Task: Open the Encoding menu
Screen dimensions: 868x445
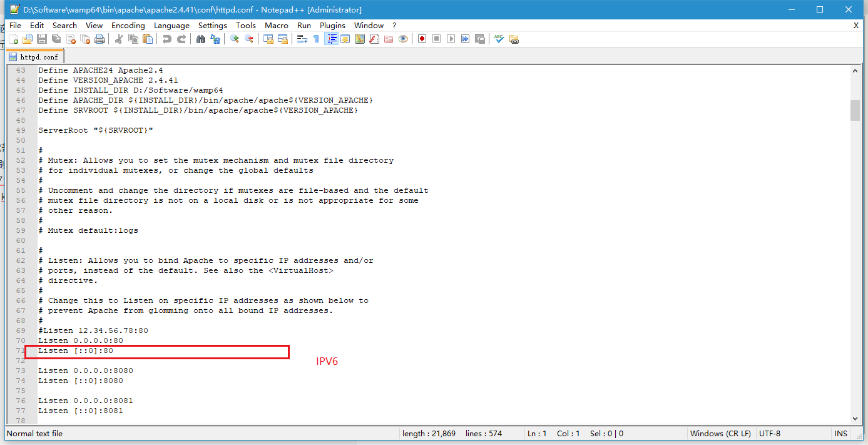Action: click(128, 26)
